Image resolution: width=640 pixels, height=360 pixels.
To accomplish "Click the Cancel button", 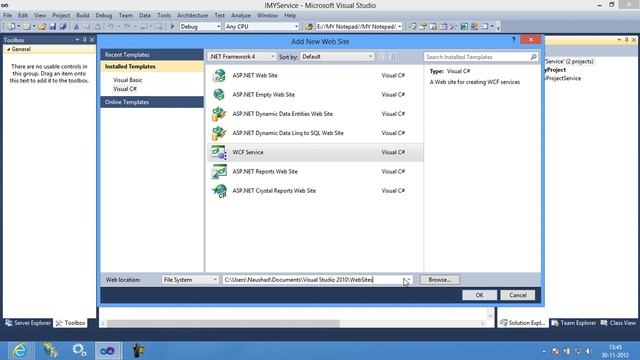I will tap(518, 295).
